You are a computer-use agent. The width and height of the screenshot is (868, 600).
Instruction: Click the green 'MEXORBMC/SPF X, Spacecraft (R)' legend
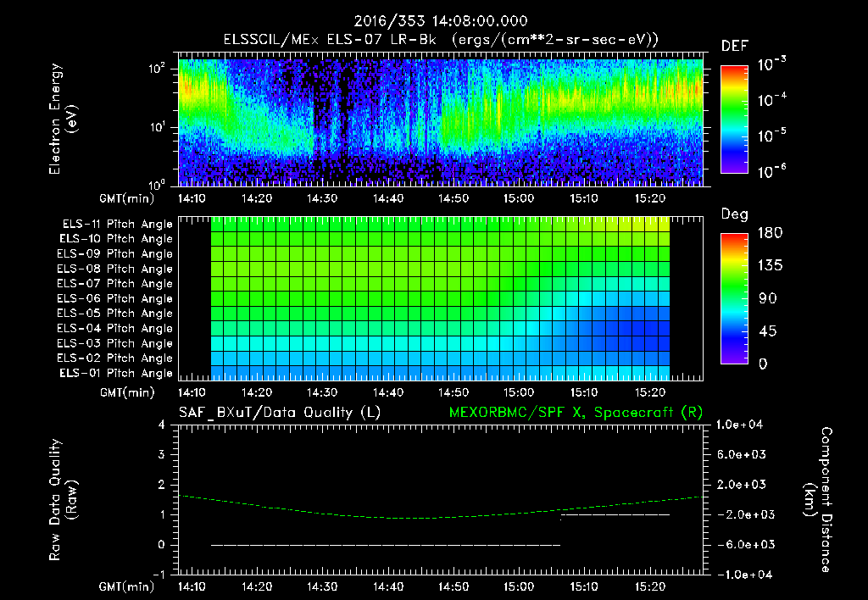[576, 413]
